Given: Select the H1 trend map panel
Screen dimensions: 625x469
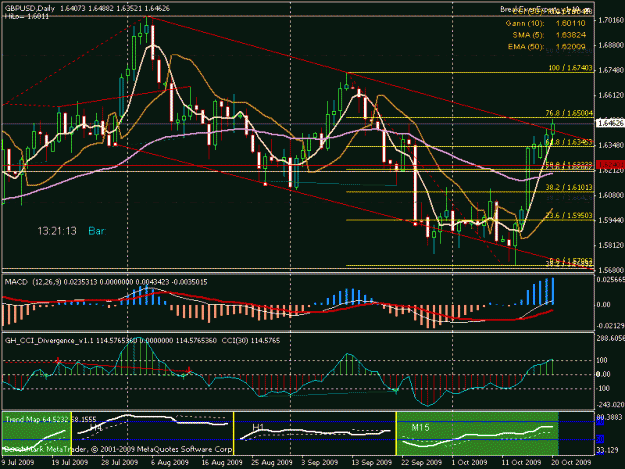Looking at the screenshot, I should point(315,434).
